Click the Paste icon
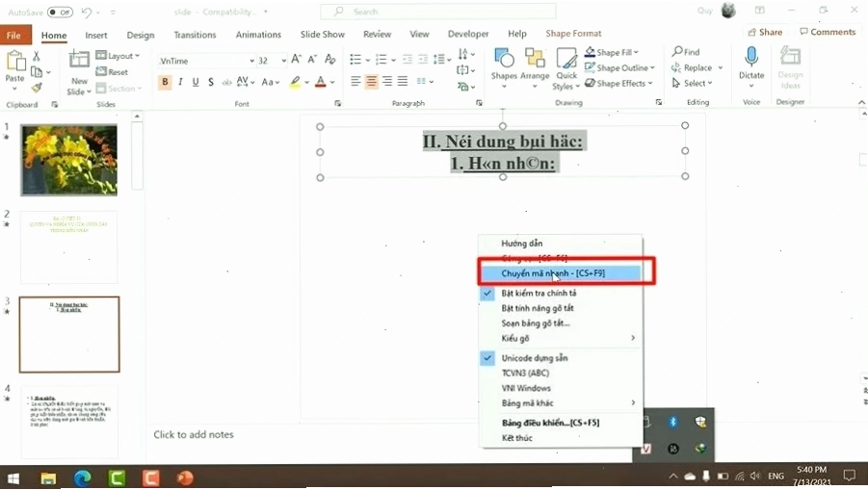This screenshot has height=490, width=868. [x=15, y=61]
